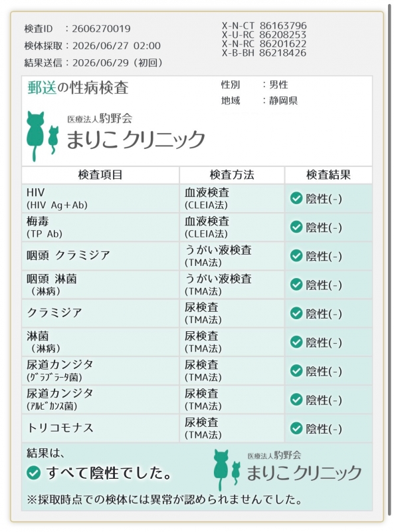The image size is (394, 532).
Task: Click check icon in アルビカンス菌 row
Action: (296, 400)
